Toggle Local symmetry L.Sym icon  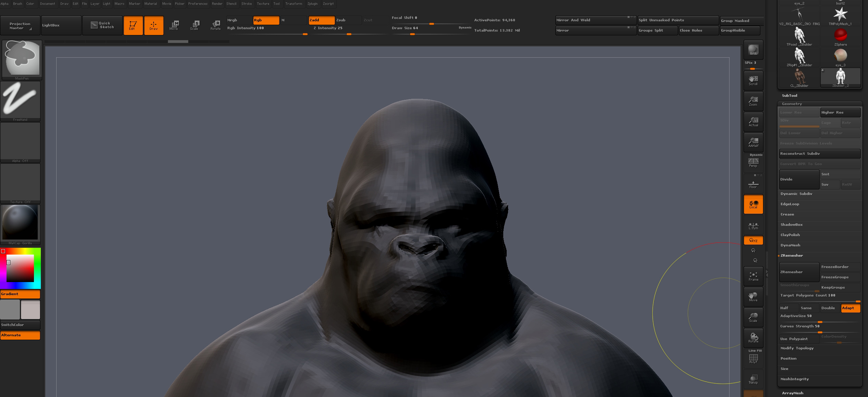pos(753,225)
